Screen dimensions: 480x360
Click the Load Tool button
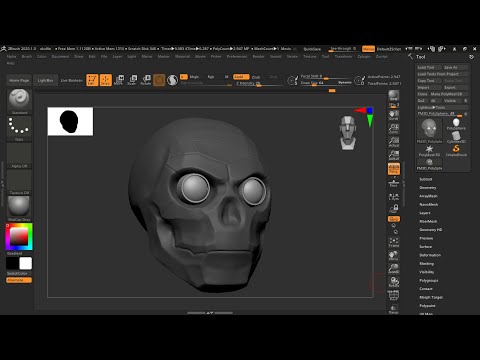click(429, 67)
